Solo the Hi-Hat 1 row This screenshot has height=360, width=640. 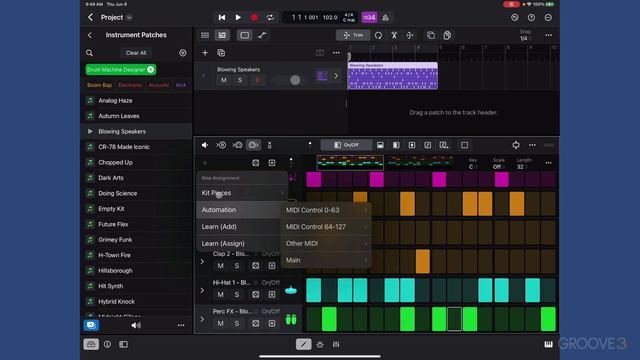pos(237,295)
